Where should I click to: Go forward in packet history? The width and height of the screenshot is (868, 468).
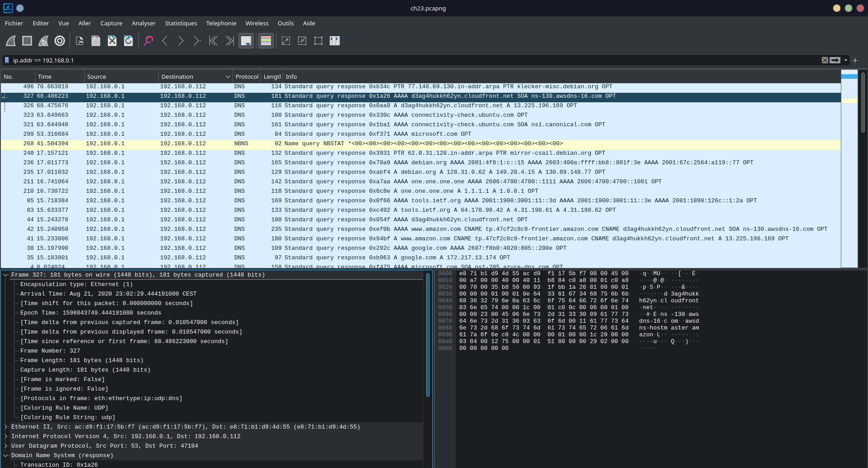tap(181, 41)
